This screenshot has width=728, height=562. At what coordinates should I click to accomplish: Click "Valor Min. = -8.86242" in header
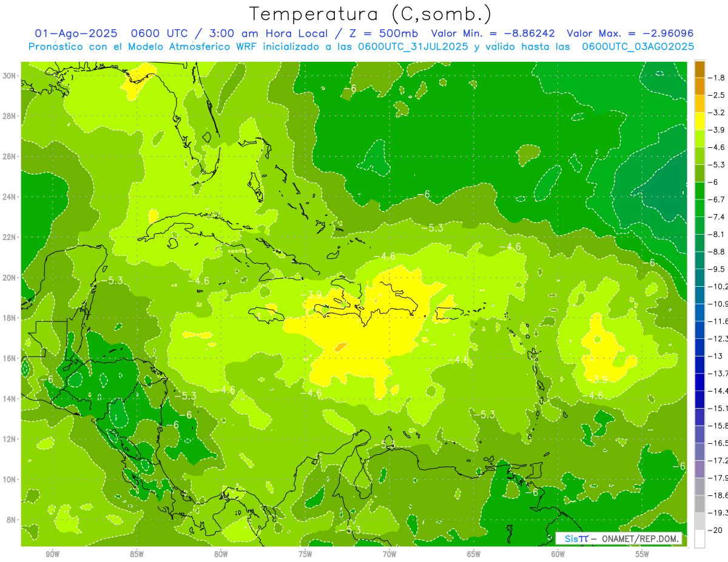coord(493,33)
